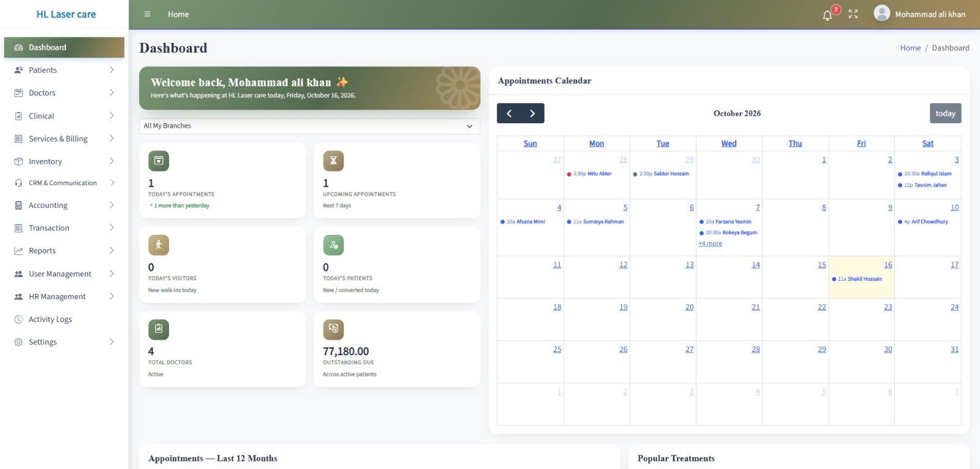Screen dimensions: 980x469
Task: Expand the Doctors menu chevron
Action: (111, 93)
